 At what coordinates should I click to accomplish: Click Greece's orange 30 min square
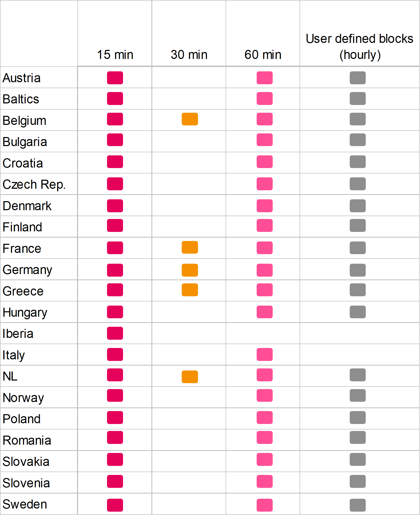pos(190,290)
